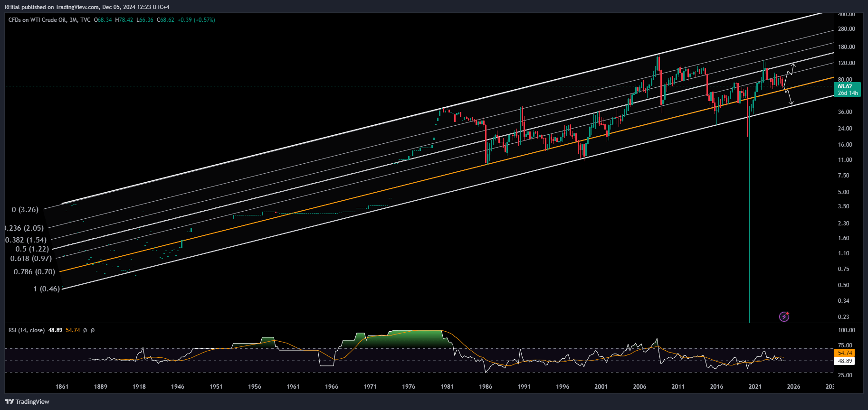Image resolution: width=868 pixels, height=410 pixels.
Task: Click the low value L66.36 in legend
Action: pos(145,20)
